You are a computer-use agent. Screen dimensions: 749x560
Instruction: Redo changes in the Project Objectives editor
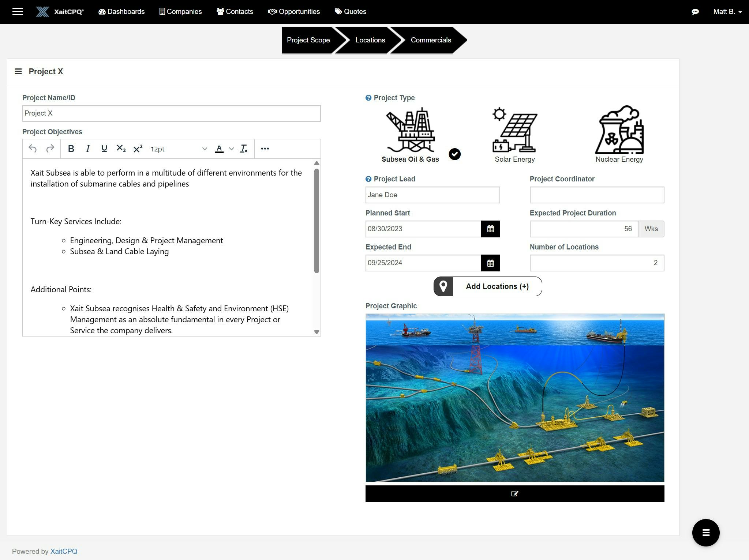tap(50, 149)
